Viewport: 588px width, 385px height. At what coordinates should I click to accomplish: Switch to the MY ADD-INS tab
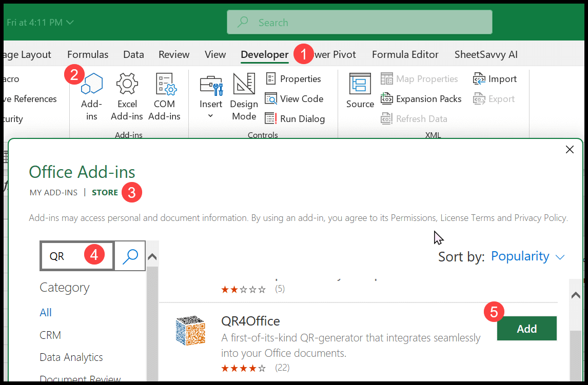(x=53, y=192)
